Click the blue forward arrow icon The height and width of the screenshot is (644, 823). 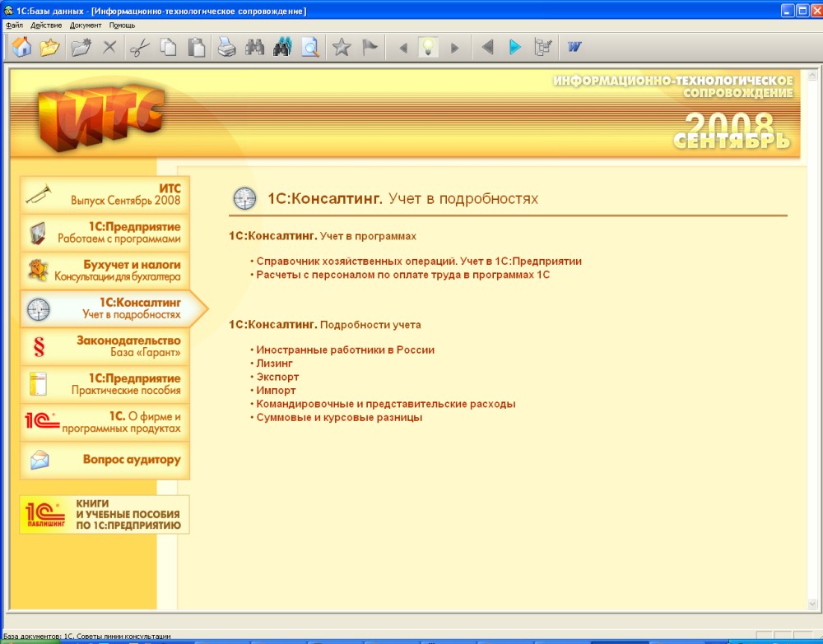tap(515, 48)
